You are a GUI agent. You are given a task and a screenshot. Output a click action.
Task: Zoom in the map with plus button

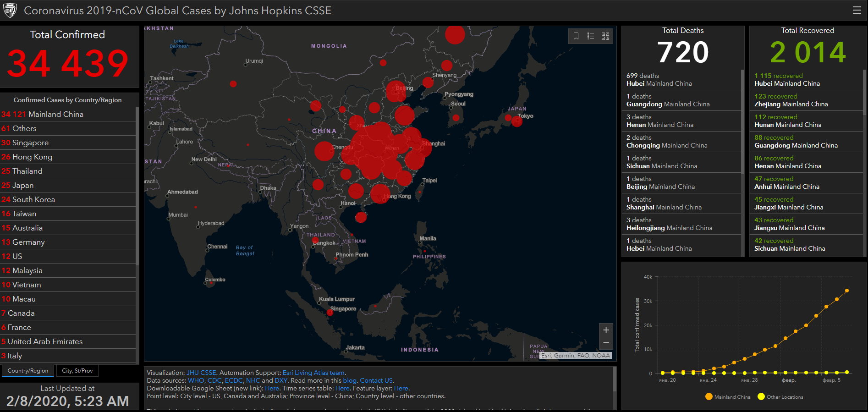coord(606,330)
